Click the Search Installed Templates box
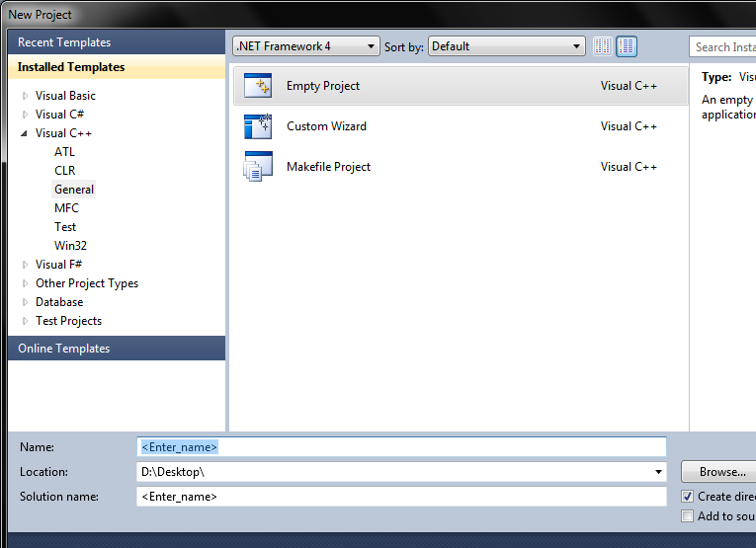 click(723, 47)
